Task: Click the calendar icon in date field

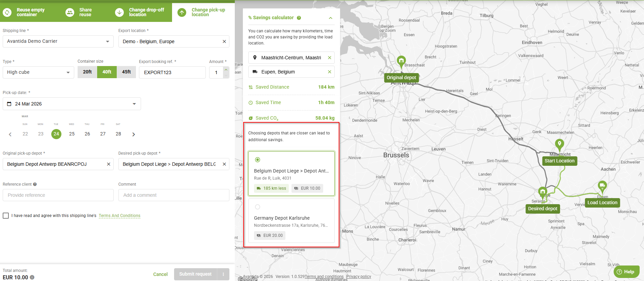Action: tap(9, 104)
